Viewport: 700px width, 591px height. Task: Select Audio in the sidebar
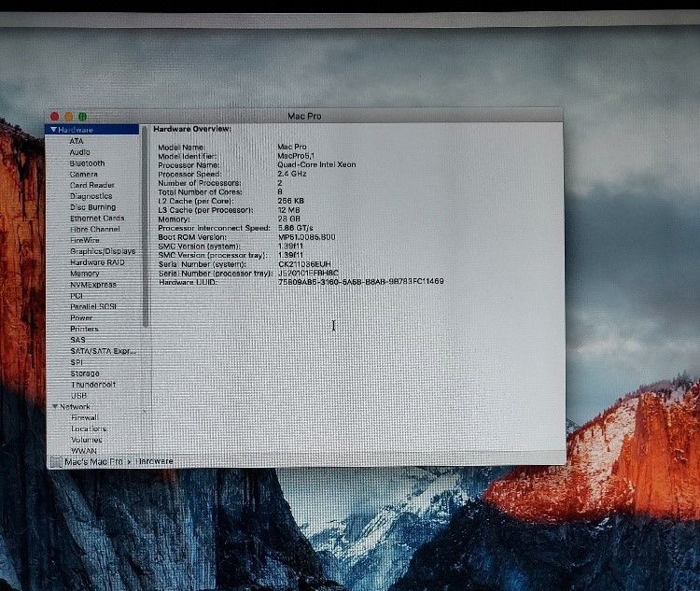coord(79,152)
